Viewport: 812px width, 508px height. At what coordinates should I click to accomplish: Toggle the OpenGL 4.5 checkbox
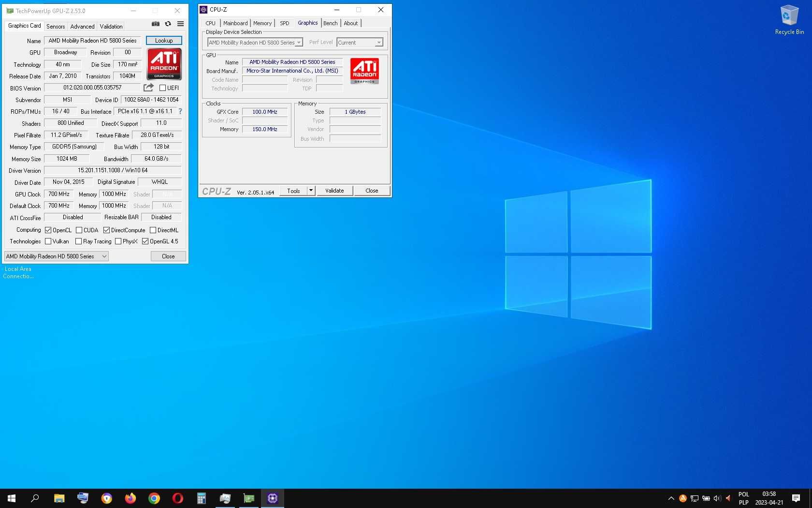(145, 241)
